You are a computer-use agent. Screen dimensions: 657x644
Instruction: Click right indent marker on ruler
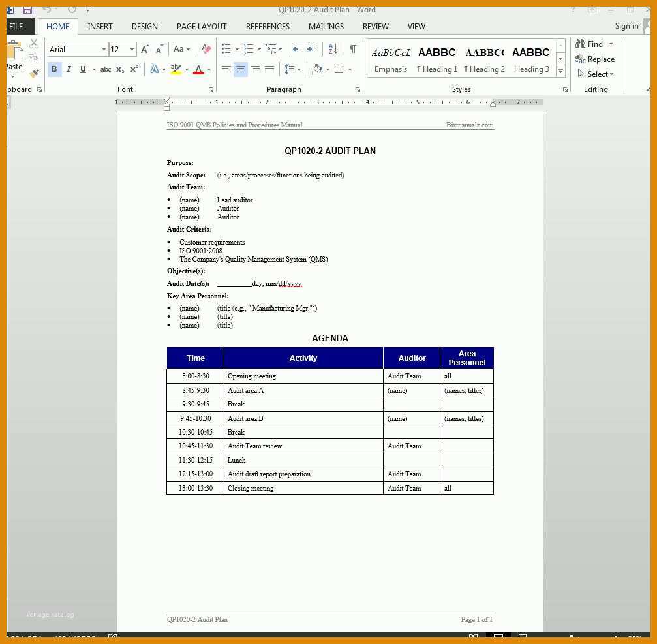[493, 104]
